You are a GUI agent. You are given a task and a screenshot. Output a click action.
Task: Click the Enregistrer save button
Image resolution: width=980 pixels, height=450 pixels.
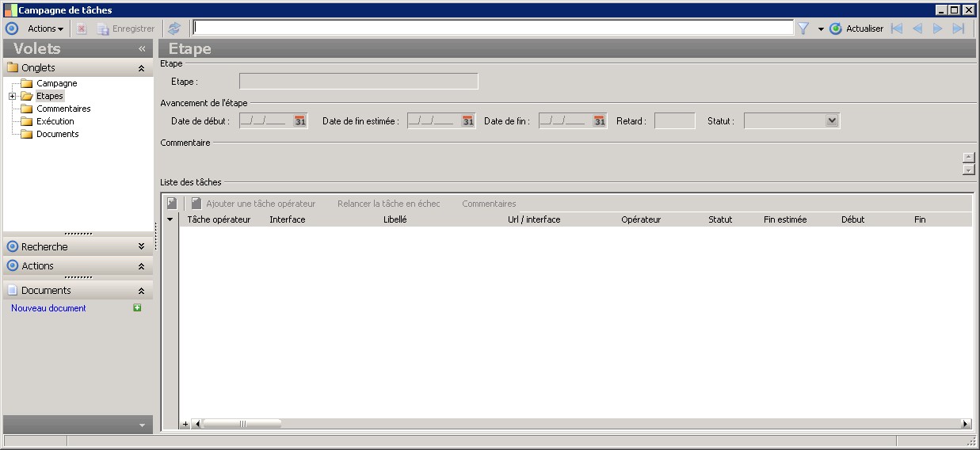(126, 29)
